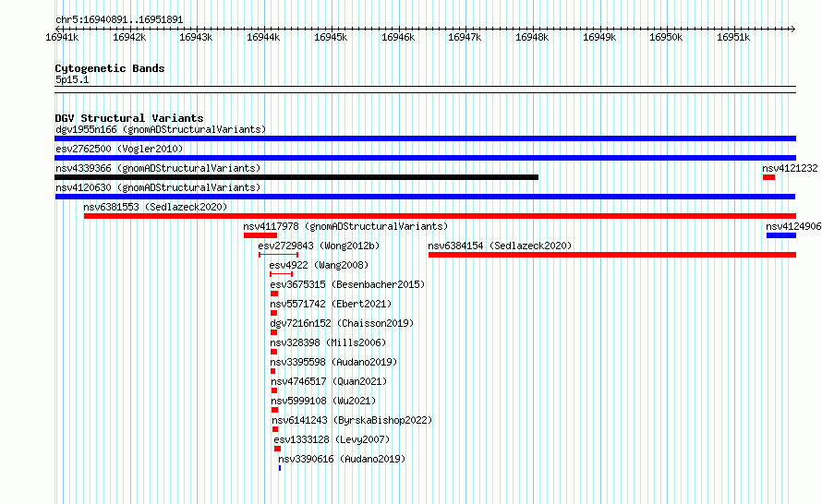
Task: Click the esv2729843 red bracket glyph
Action: coord(278,255)
